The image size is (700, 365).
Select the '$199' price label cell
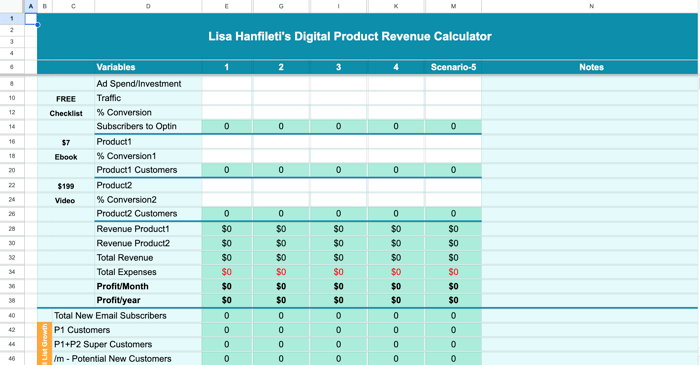coord(66,187)
